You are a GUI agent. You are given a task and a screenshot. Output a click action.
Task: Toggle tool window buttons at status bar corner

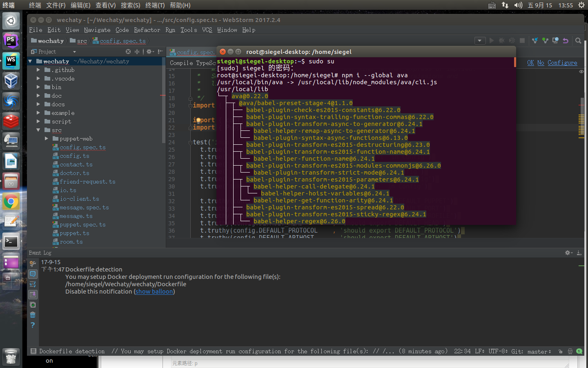pyautogui.click(x=33, y=351)
